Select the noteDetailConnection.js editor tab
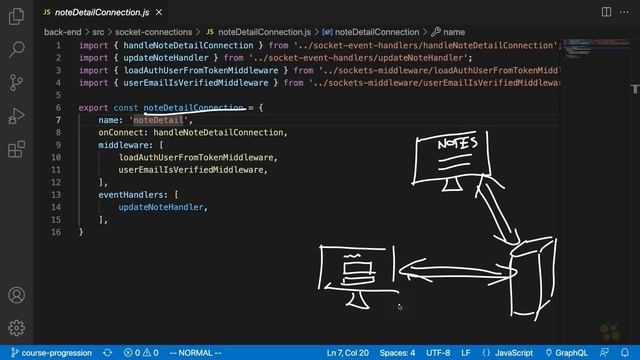Image resolution: width=640 pixels, height=360 pixels. (102, 13)
